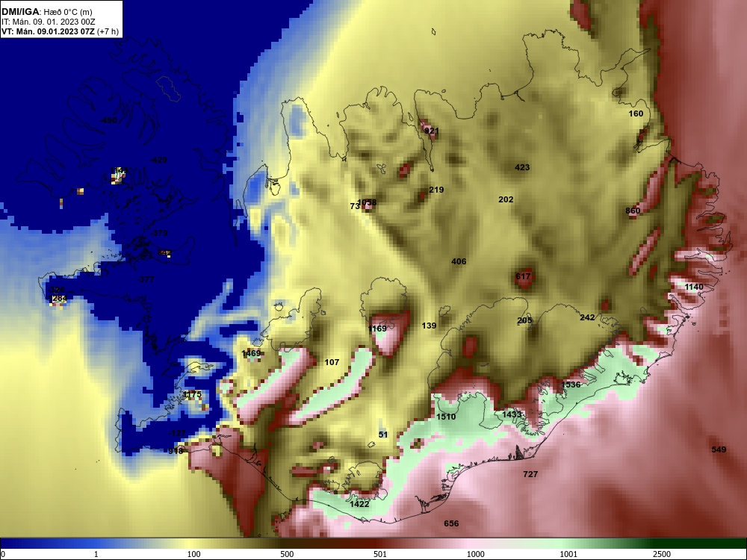Image resolution: width=747 pixels, height=560 pixels.
Task: Select the 1284 value label
Action: pos(58,299)
